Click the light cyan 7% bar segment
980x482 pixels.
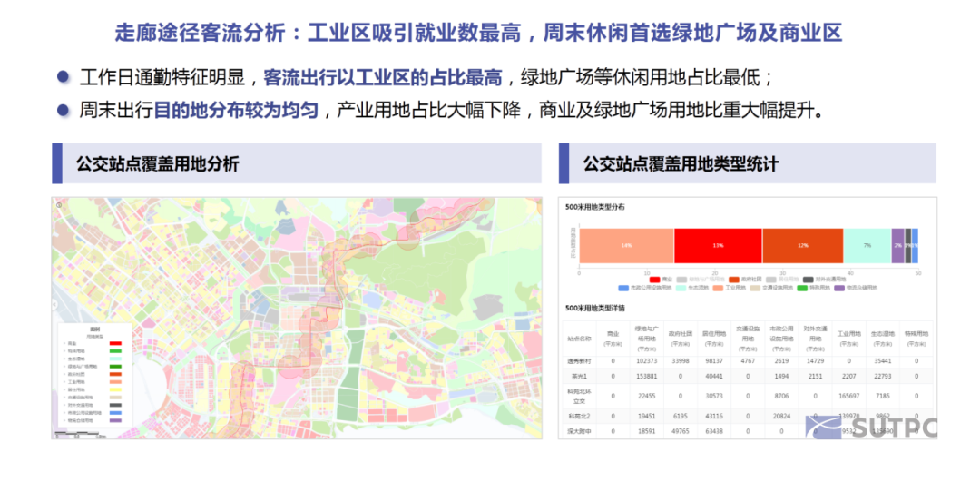click(x=867, y=246)
